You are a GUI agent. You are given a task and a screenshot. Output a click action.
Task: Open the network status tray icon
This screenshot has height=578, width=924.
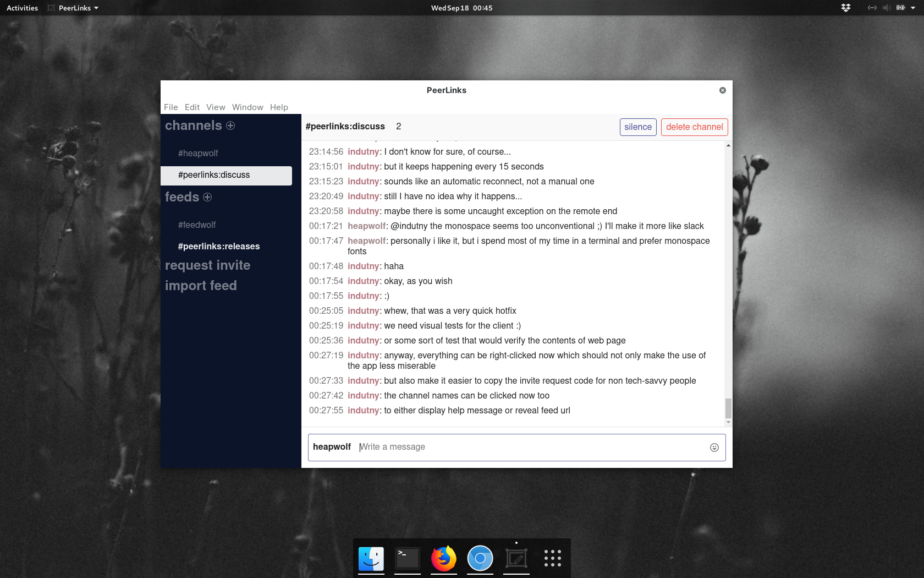click(872, 8)
